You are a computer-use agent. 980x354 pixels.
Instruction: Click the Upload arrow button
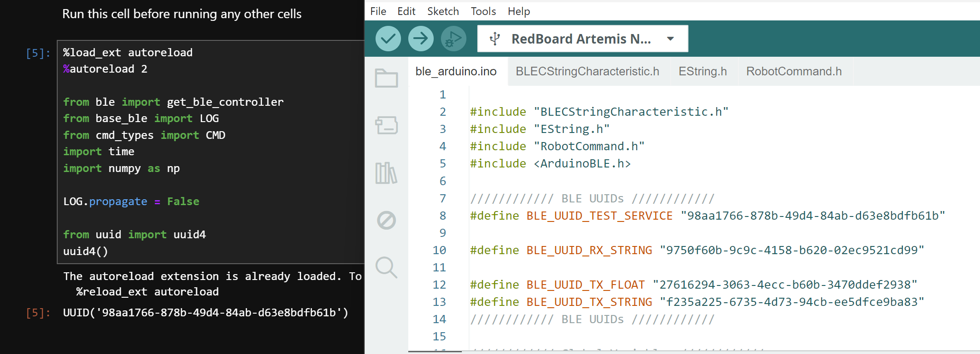[x=421, y=39]
